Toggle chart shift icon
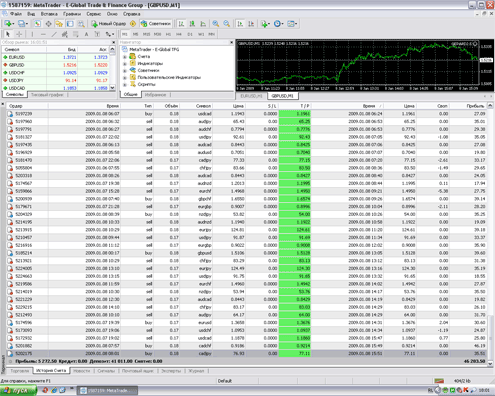Viewport: 495px width, 396px height. (251, 24)
